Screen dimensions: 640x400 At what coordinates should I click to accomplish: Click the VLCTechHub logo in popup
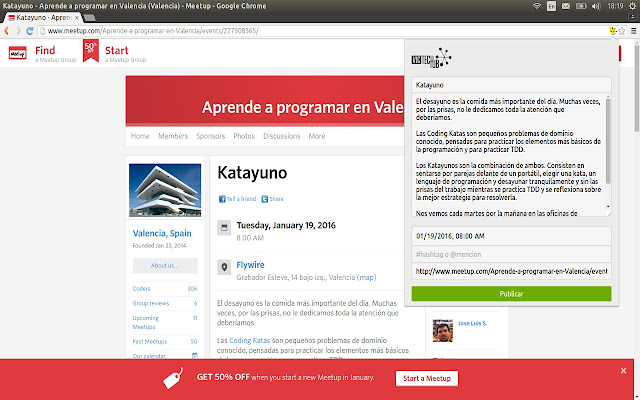pos(431,58)
